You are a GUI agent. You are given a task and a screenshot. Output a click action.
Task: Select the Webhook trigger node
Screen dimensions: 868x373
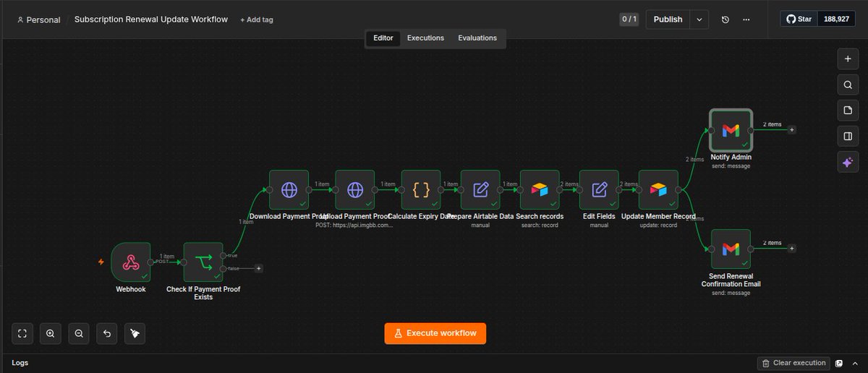click(x=131, y=262)
